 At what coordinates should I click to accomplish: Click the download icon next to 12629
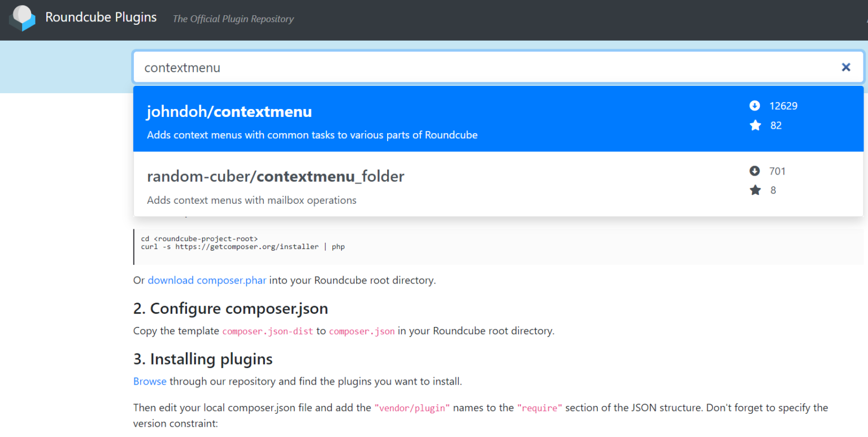coord(754,106)
